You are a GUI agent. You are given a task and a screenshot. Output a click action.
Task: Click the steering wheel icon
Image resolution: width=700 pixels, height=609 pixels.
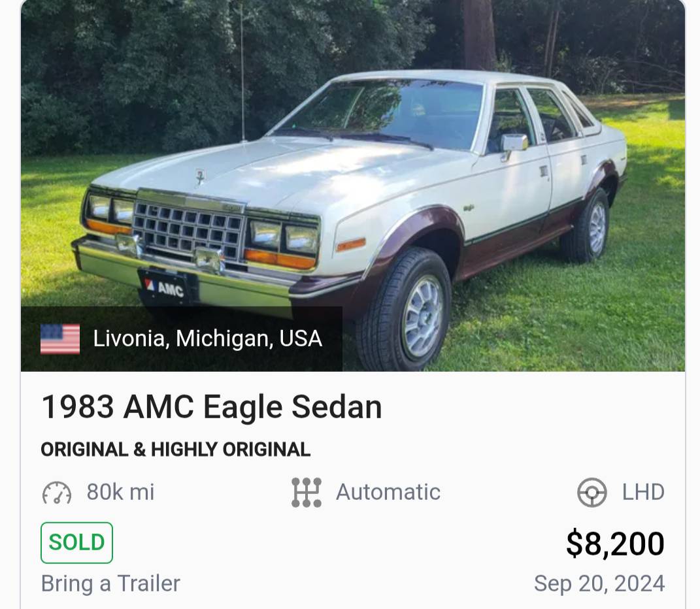coord(592,493)
